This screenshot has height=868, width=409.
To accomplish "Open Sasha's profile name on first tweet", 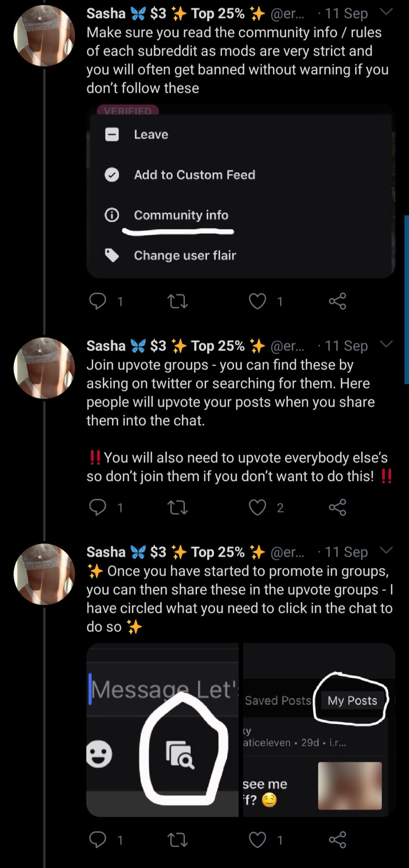I will pos(106,14).
